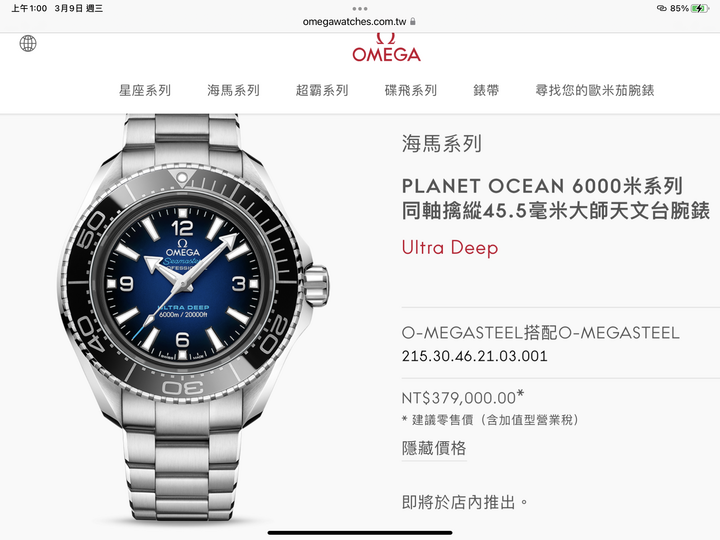Screen dimensions: 720x540
Task: Open the 星座系列 menu
Action: 145,90
